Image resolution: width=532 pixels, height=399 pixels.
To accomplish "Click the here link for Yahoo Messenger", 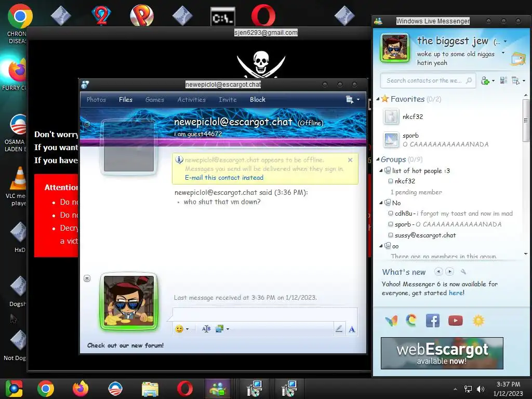I will click(456, 293).
